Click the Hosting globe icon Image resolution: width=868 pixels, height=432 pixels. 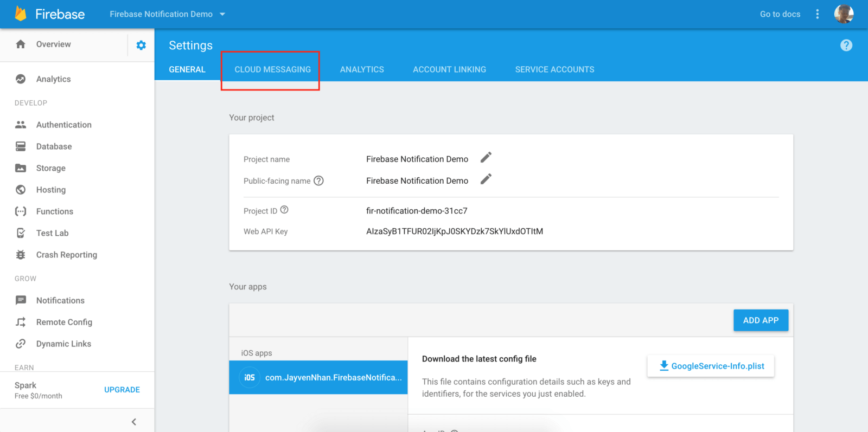tap(21, 190)
